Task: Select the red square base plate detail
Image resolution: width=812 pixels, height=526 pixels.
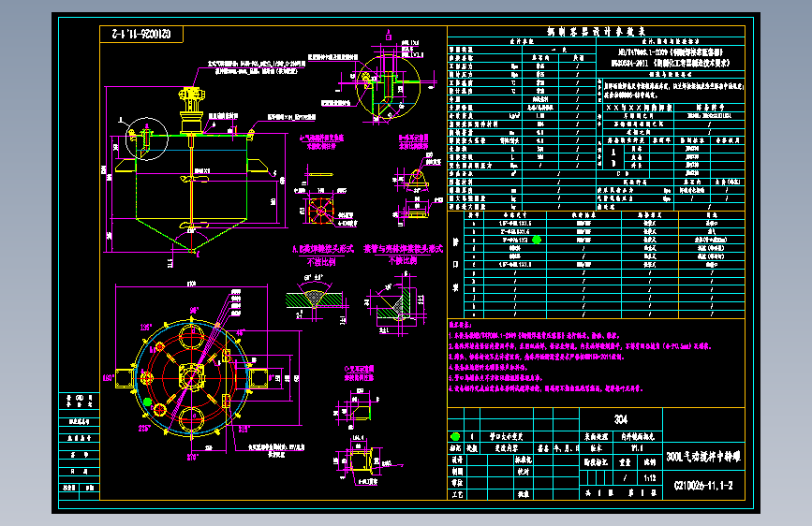Action: tap(320, 211)
